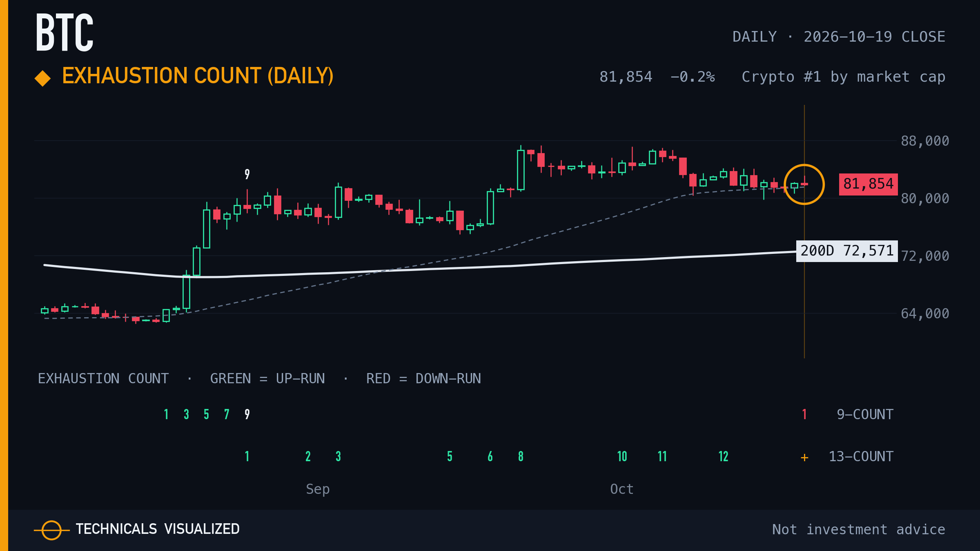Click the -0.2% change value
This screenshot has height=551, width=980.
tap(693, 77)
